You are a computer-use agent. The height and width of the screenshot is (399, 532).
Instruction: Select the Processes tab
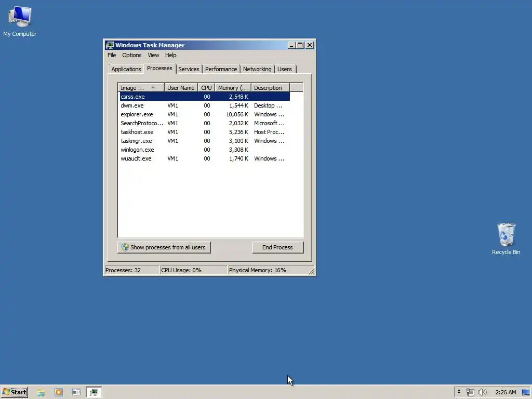(159, 68)
